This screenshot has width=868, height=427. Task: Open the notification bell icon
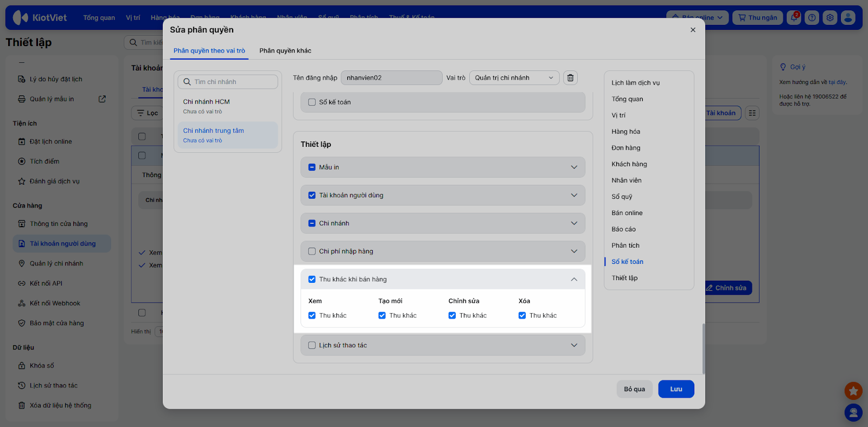coord(794,18)
